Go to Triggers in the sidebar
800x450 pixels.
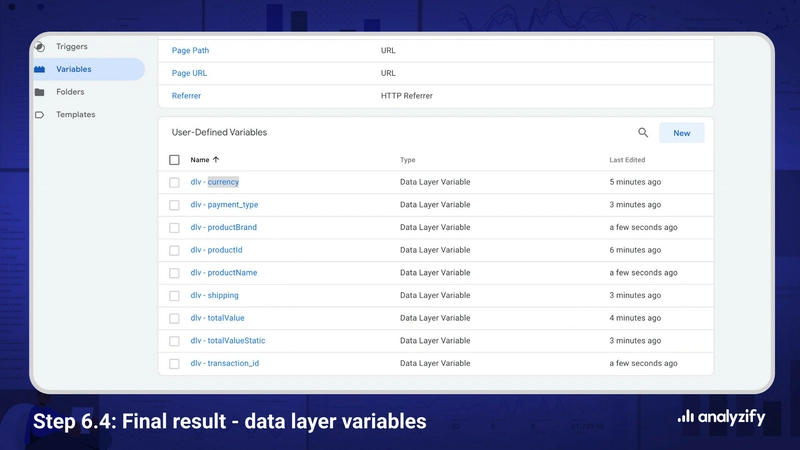point(72,47)
